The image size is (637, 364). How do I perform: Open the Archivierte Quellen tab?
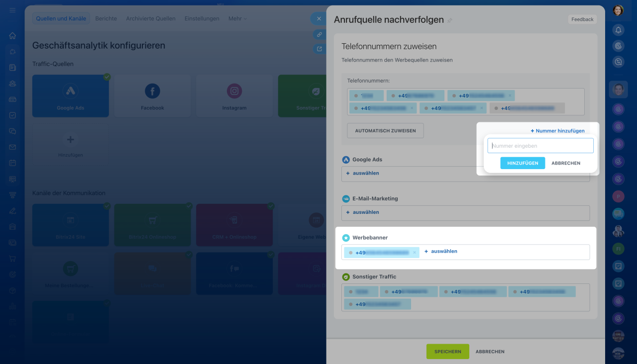(x=151, y=18)
